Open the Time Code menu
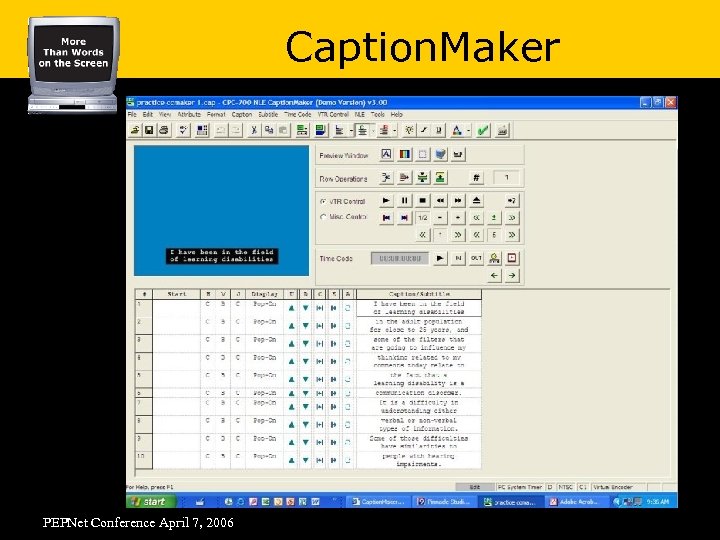This screenshot has height=540, width=720. tap(298, 114)
